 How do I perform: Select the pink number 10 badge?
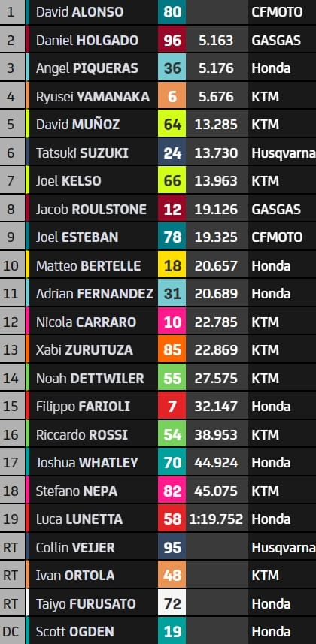tap(172, 322)
